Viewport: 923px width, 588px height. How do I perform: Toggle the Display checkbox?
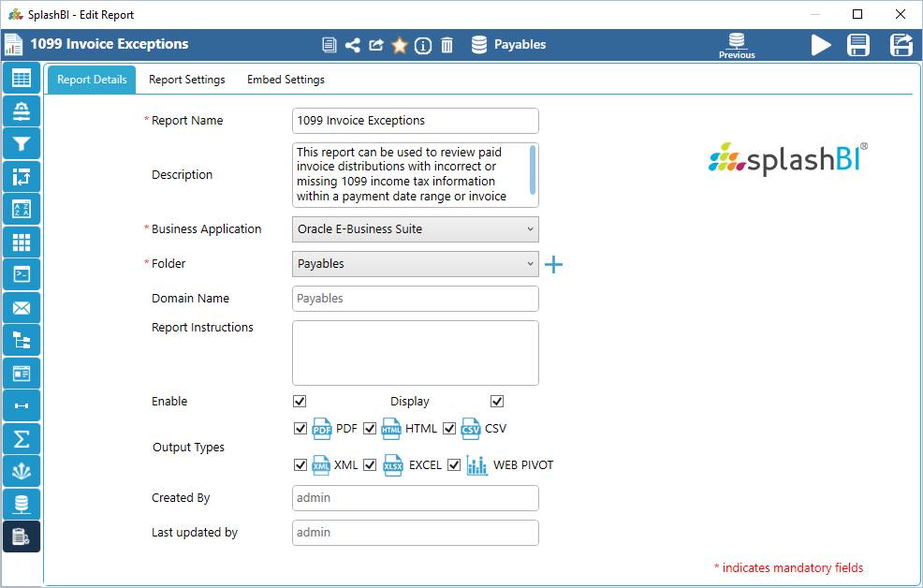(x=497, y=402)
